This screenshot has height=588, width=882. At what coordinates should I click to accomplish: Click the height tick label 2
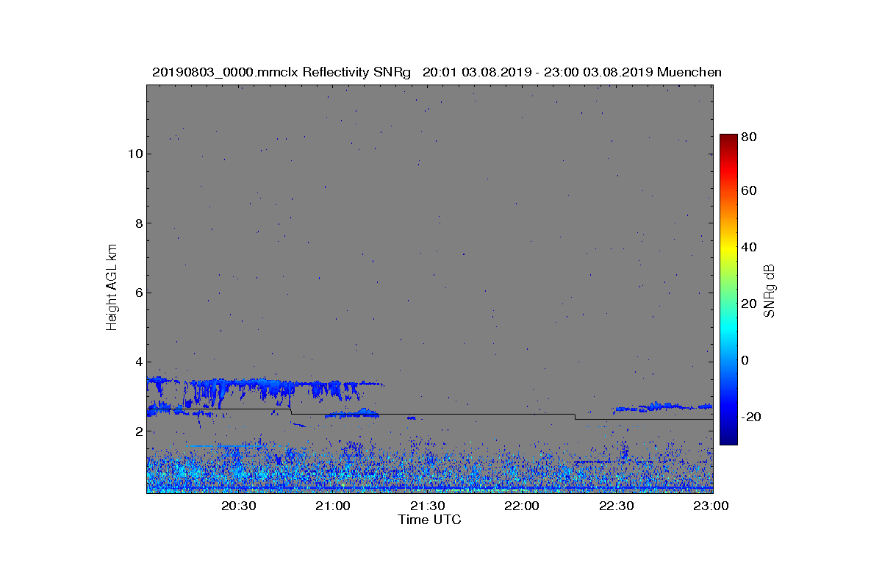point(138,431)
